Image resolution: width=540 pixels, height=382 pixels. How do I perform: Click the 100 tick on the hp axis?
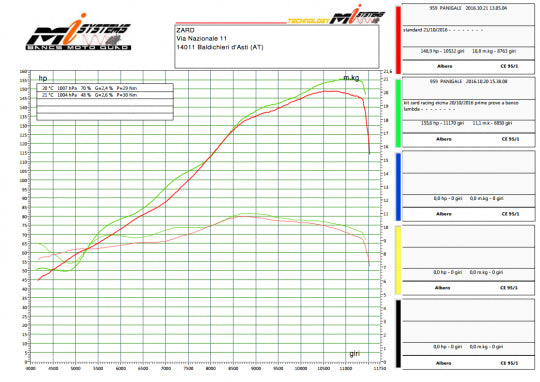23,180
